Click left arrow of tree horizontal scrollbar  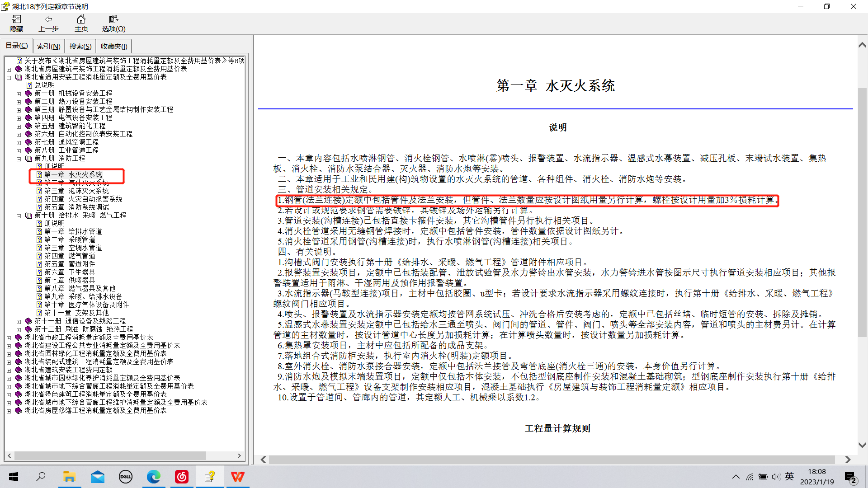pyautogui.click(x=9, y=455)
